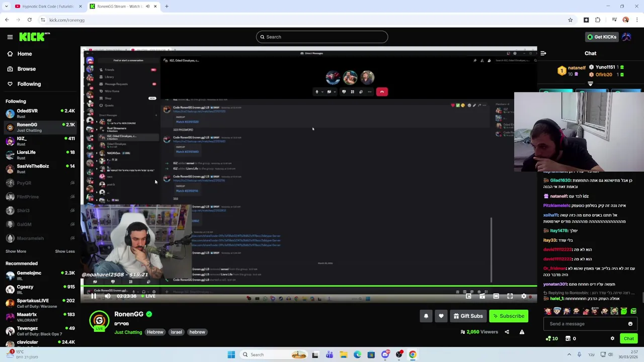Open OdedSVR followed channel
This screenshot has height=362, width=644.
(40, 113)
